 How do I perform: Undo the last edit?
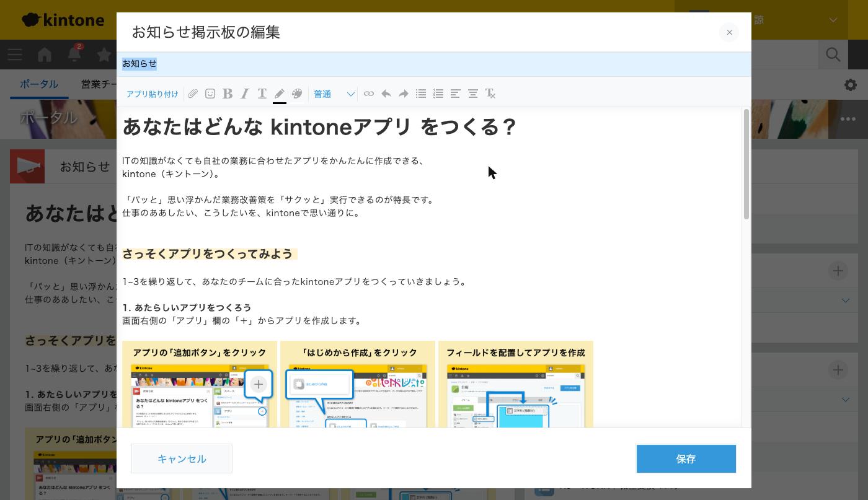pos(386,94)
